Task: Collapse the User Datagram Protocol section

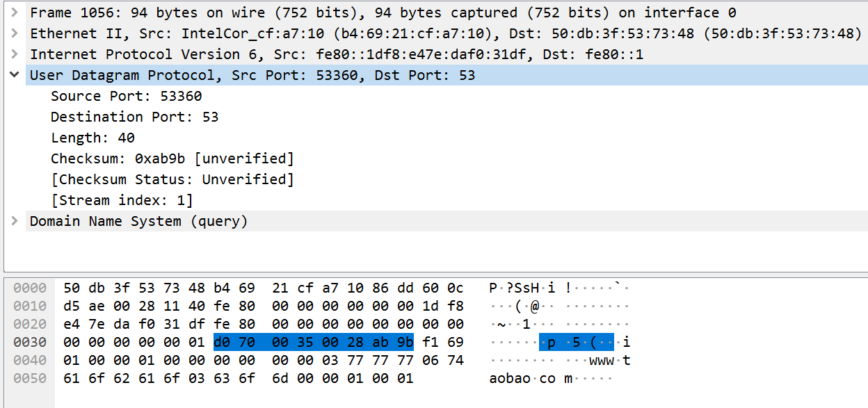Action: pos(15,75)
